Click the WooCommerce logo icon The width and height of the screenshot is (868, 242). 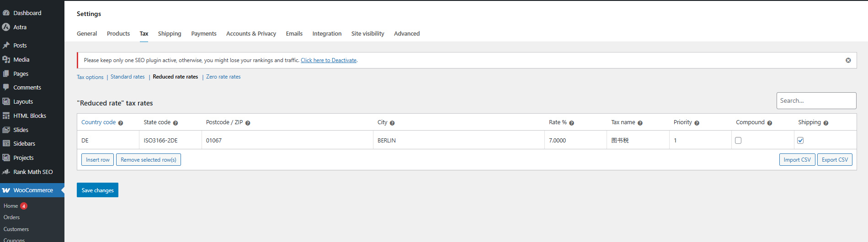6,190
